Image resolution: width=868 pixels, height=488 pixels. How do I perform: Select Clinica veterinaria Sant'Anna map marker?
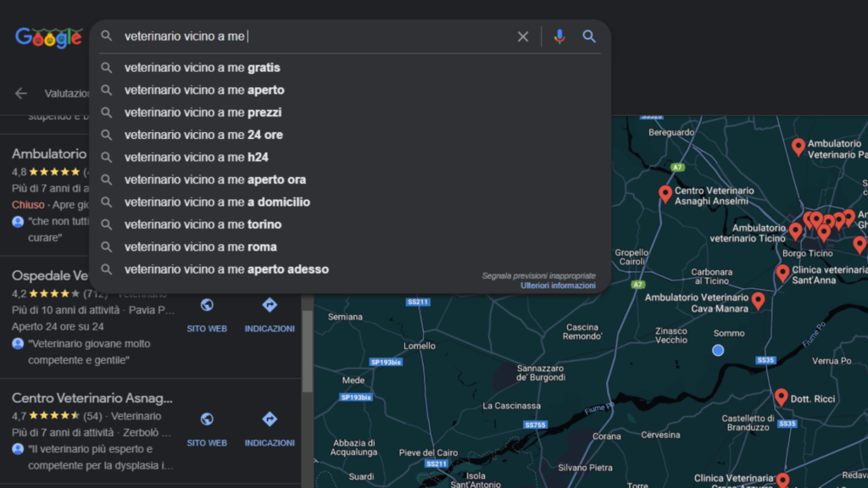(782, 273)
